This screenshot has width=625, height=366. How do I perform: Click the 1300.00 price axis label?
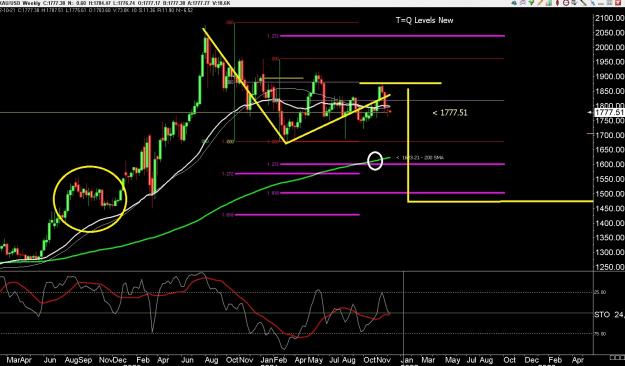pyautogui.click(x=609, y=252)
